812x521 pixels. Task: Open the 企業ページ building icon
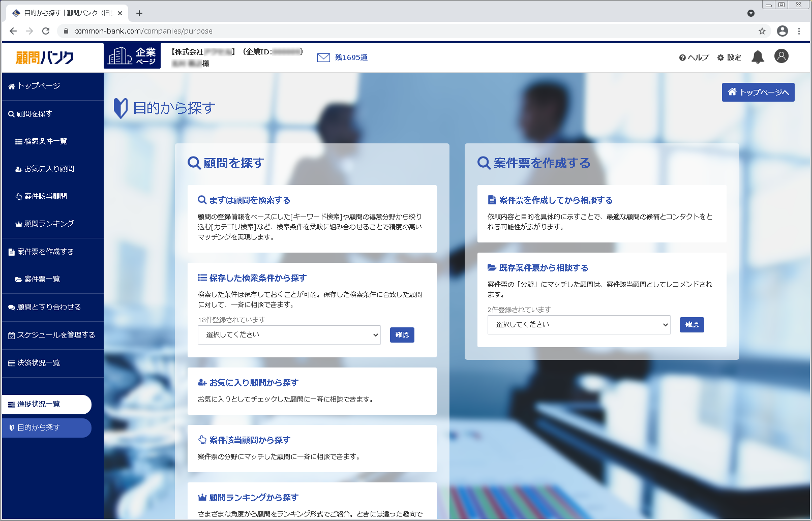tap(132, 56)
